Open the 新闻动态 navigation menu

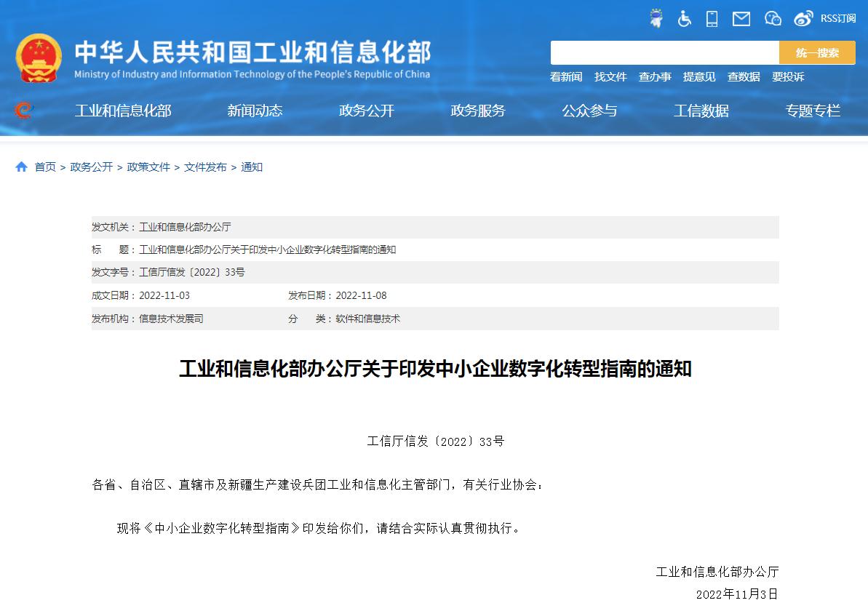255,111
